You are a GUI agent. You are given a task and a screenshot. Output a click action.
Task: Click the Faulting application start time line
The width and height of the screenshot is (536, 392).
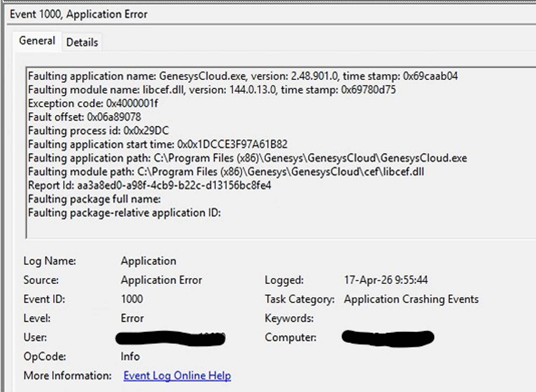click(158, 144)
